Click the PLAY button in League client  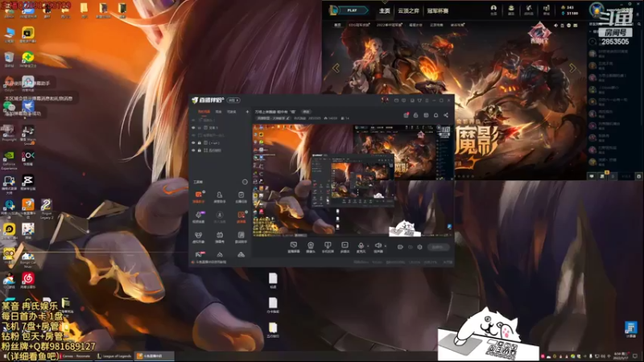tap(352, 10)
